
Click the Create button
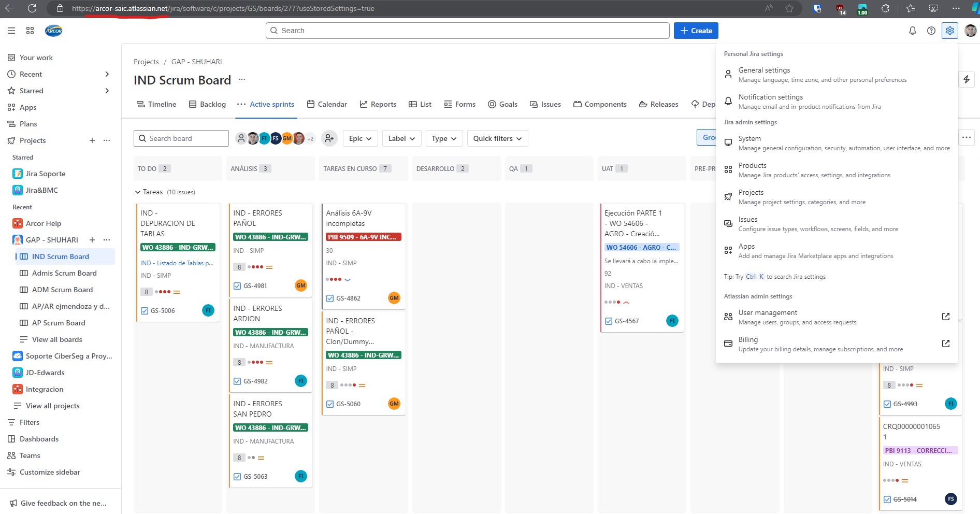pos(696,31)
